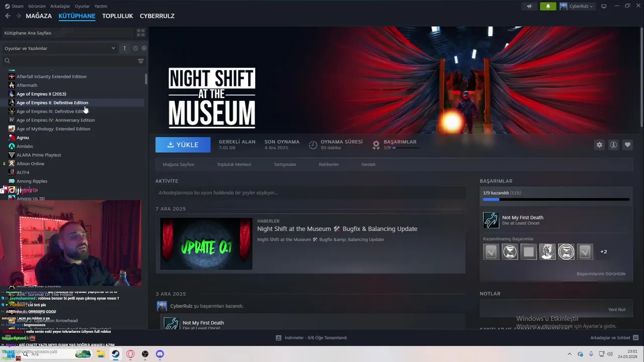Open the Oyunlar menu
Viewport: 644px width, 362px height.
pyautogui.click(x=82, y=6)
